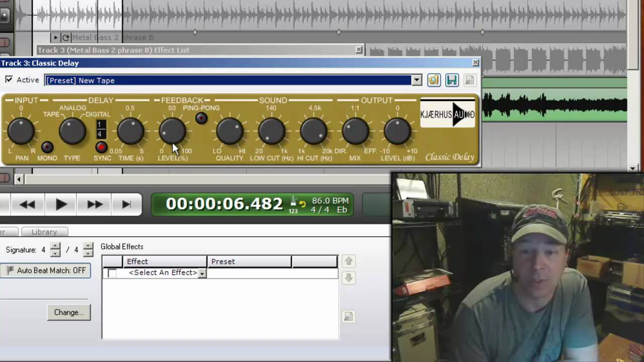Start playback with the Play button
644x362 pixels.
coord(61,204)
